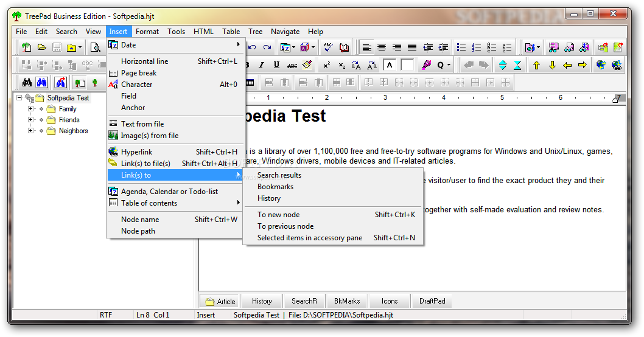
Task: Toggle the blue binoculars search button
Action: pyautogui.click(x=42, y=83)
